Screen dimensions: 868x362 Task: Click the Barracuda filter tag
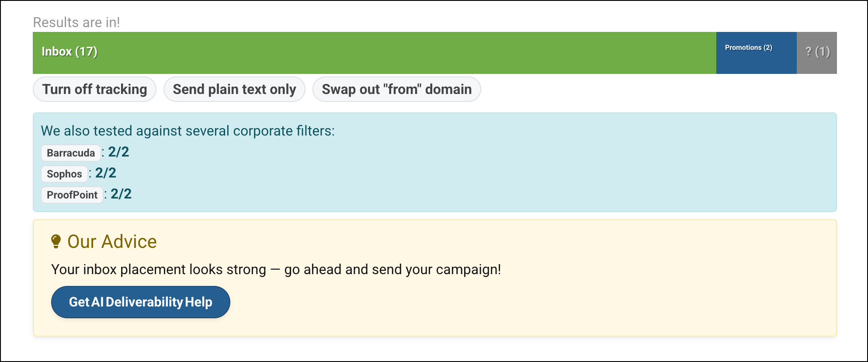click(x=71, y=153)
